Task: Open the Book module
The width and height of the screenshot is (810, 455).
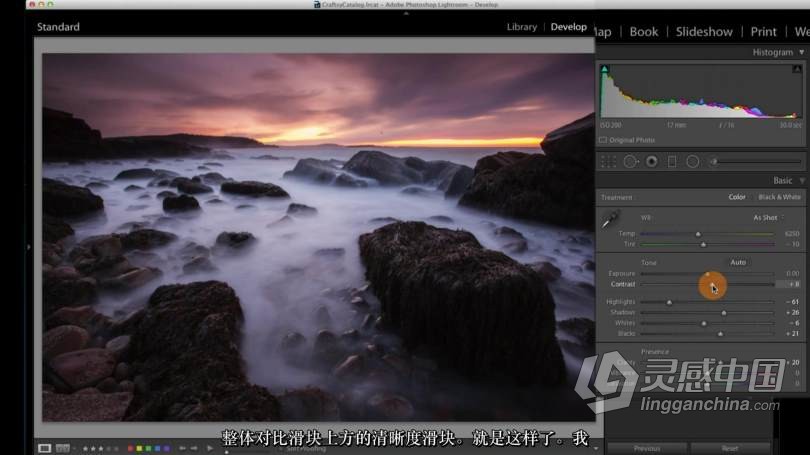Action: [644, 32]
